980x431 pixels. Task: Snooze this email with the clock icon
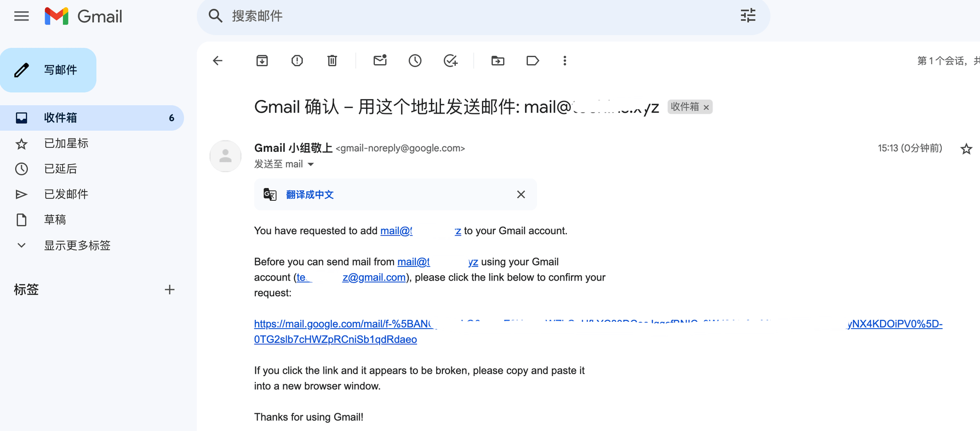(415, 61)
